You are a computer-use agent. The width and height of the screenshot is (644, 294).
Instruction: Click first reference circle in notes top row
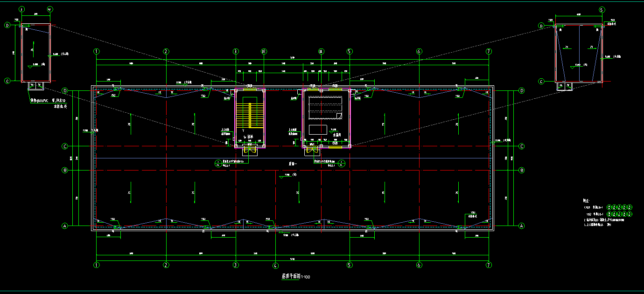tap(609, 207)
